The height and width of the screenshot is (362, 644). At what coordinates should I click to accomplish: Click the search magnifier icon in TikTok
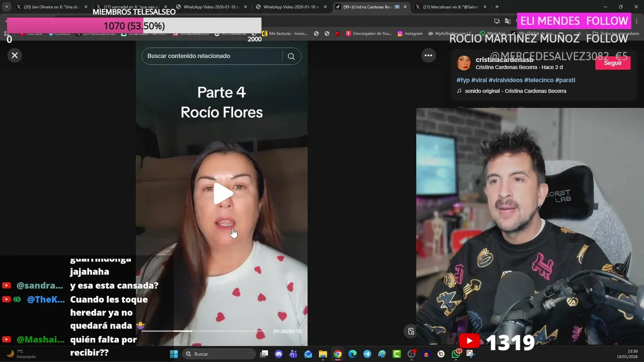click(291, 56)
